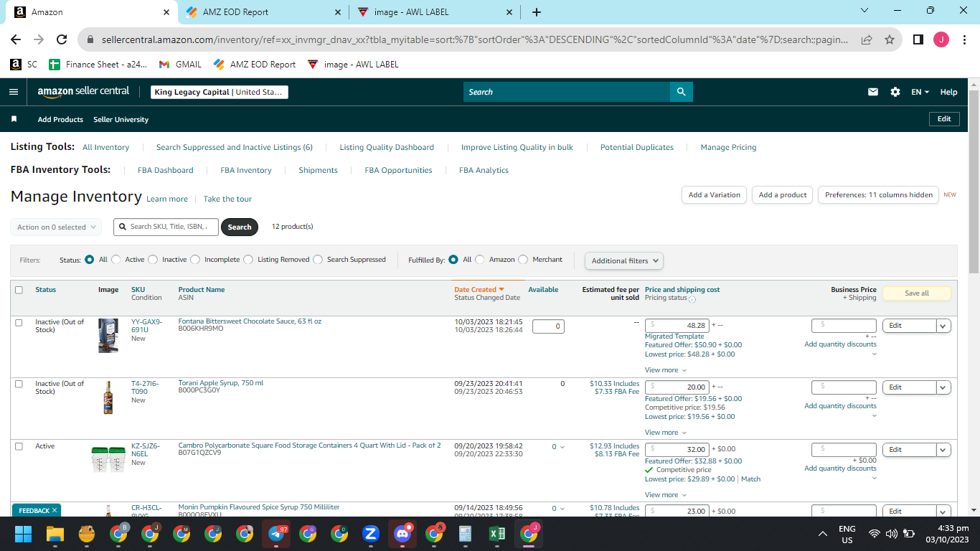
Task: Open the GMAIL bookmark
Action: coord(180,65)
